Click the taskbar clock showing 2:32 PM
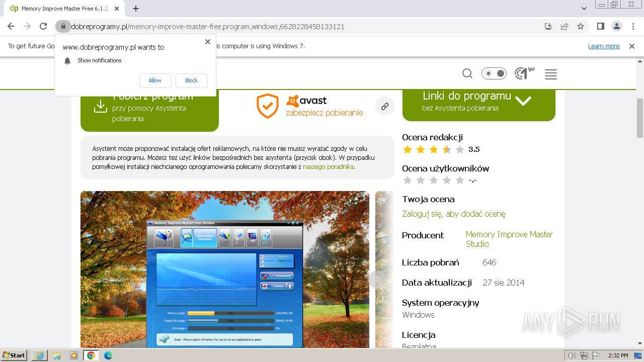Screen dimensions: 644x362 pos(618,355)
